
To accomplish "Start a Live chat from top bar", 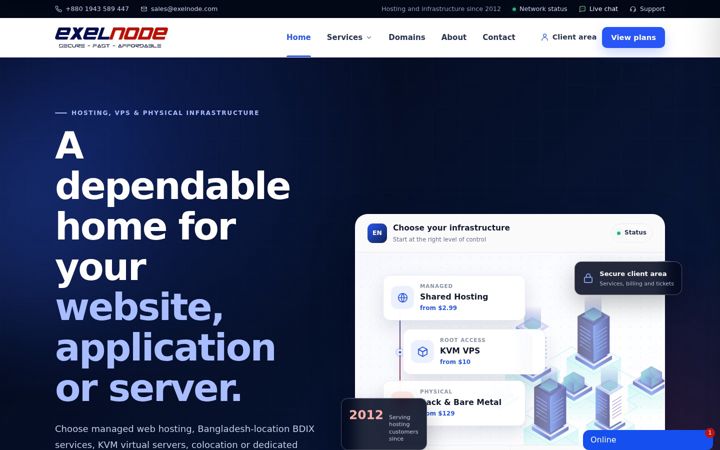I will pos(598,9).
